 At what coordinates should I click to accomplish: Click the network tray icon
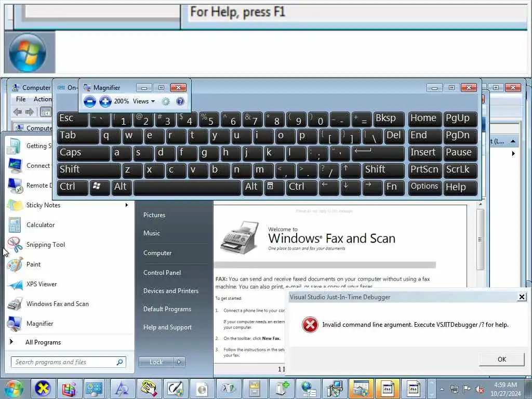[454, 389]
